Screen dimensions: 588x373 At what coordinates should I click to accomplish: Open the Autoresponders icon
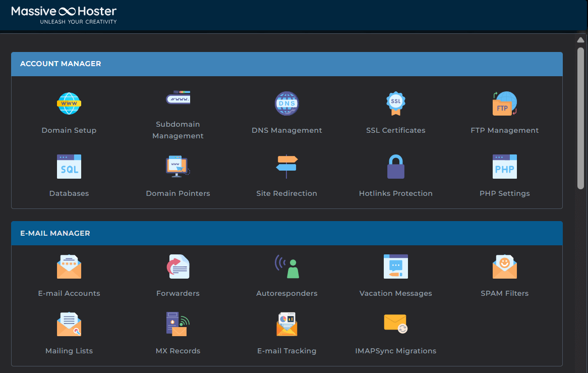pyautogui.click(x=286, y=267)
